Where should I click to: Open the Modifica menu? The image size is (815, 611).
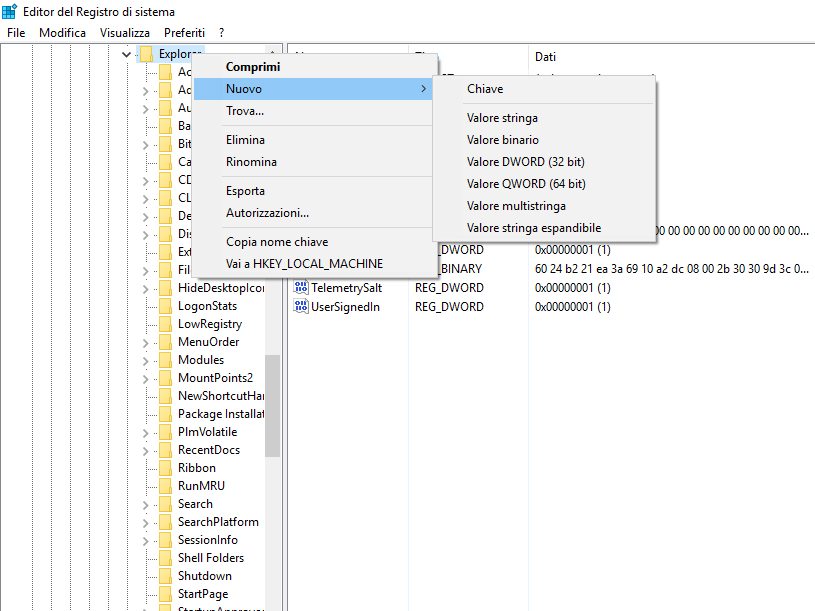(x=62, y=33)
